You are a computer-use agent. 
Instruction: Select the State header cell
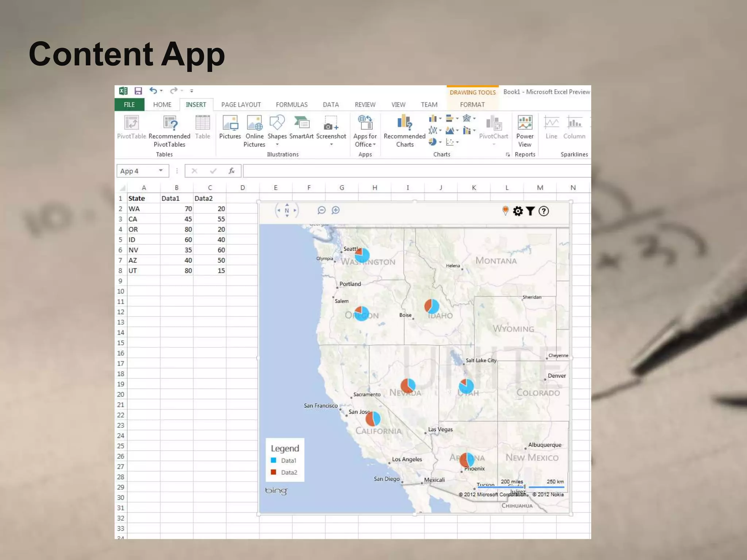(x=143, y=198)
